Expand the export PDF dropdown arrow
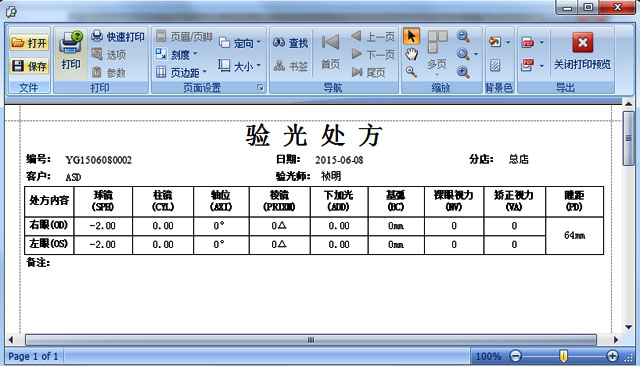 (x=542, y=42)
